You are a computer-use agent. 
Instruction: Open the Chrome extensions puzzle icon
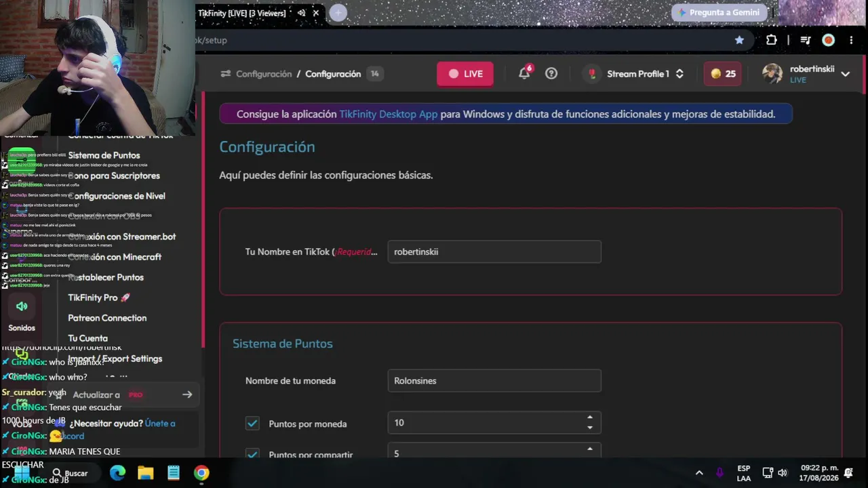pyautogui.click(x=771, y=40)
